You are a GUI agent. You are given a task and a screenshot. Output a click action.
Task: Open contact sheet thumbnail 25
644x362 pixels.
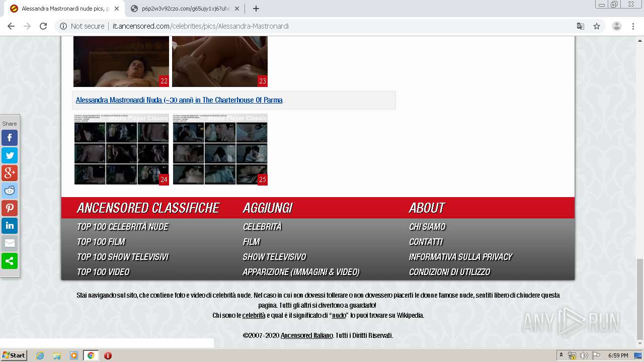point(220,149)
